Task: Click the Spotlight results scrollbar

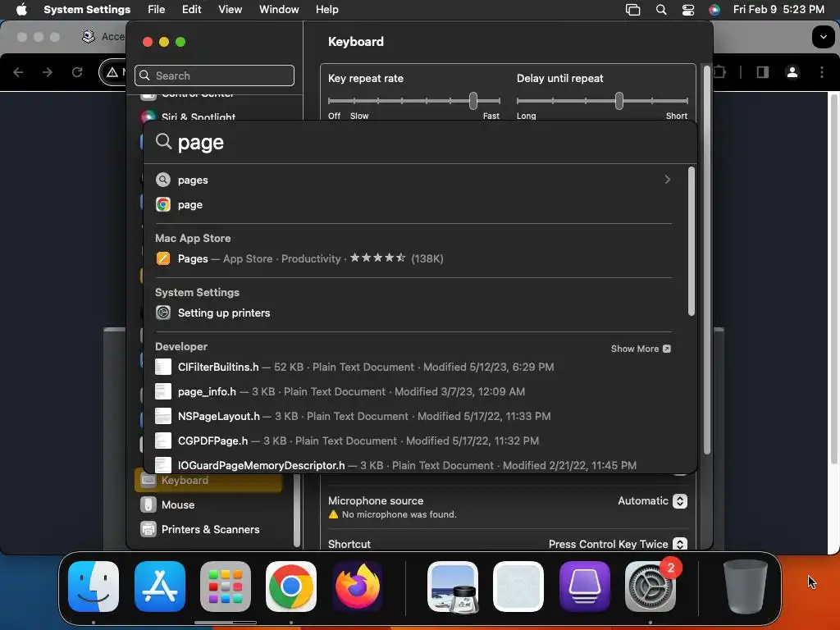Action: coord(691,242)
